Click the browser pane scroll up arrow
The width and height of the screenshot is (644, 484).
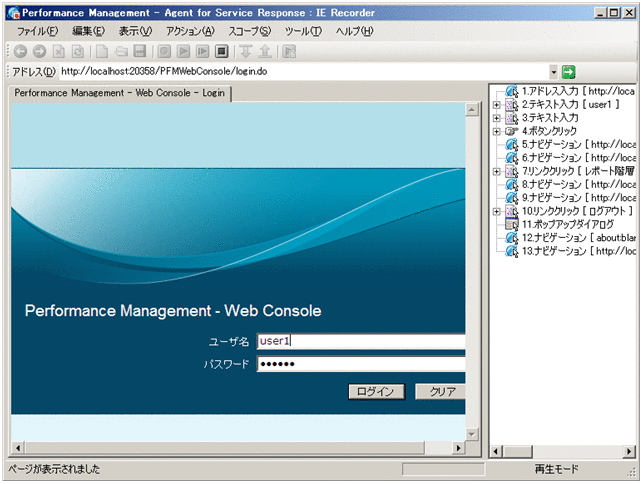(472, 110)
